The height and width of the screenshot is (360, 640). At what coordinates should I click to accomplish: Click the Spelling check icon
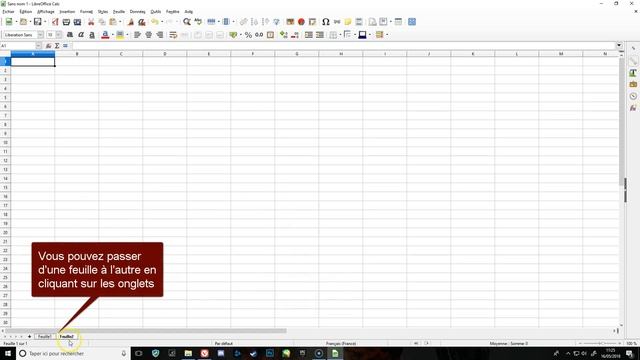(198, 22)
